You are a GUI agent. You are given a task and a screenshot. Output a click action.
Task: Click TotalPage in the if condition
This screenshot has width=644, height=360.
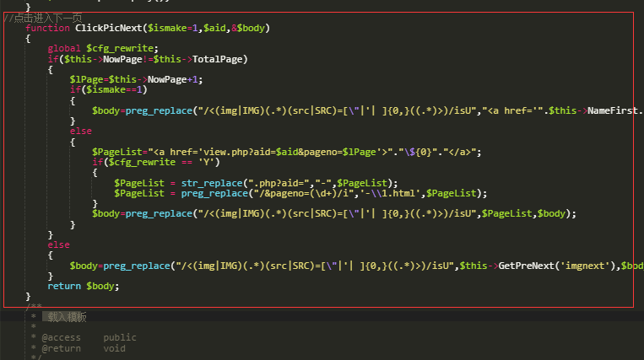tap(219, 59)
